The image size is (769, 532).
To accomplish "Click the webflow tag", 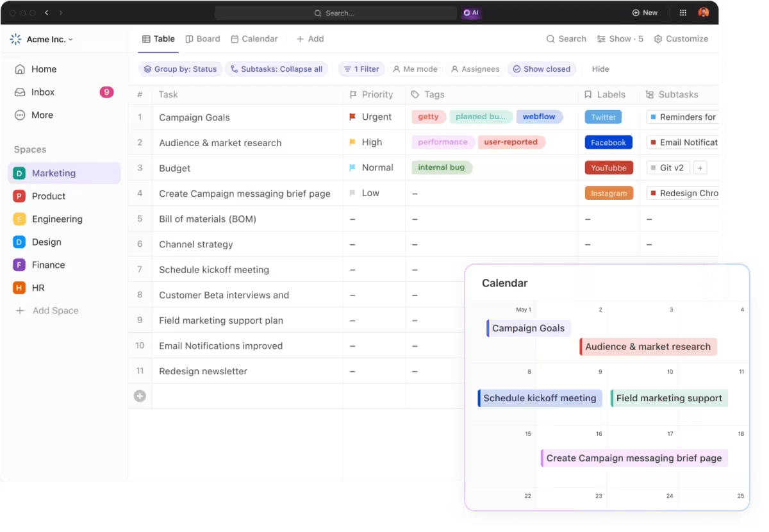I will tap(539, 117).
